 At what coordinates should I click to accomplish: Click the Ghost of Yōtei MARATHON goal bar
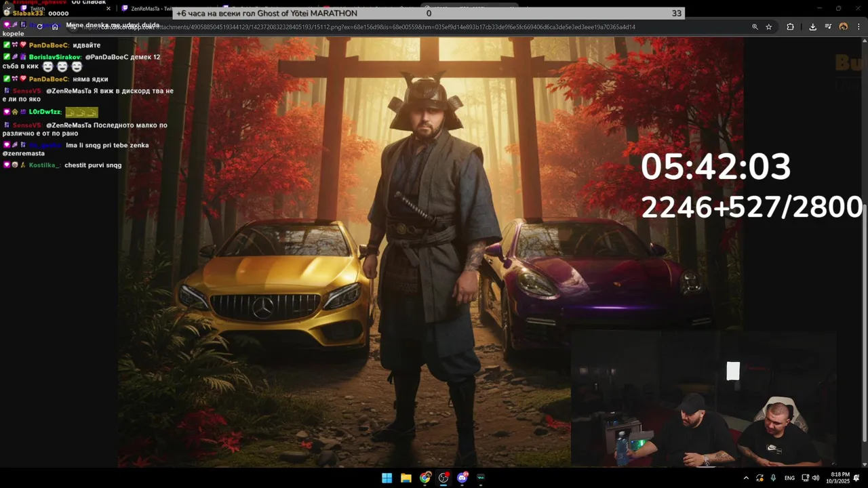429,14
